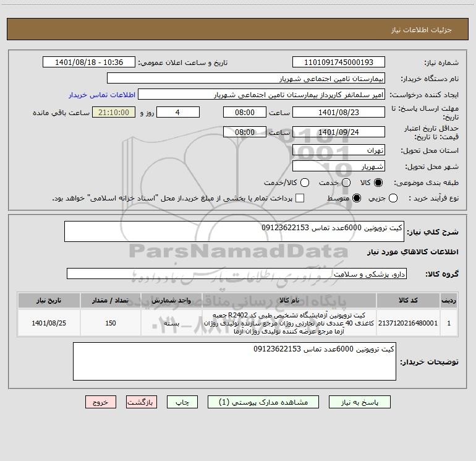Toggle the اسناد خزانه اسلامی payment checkbox
The image size is (476, 461).
300,198
